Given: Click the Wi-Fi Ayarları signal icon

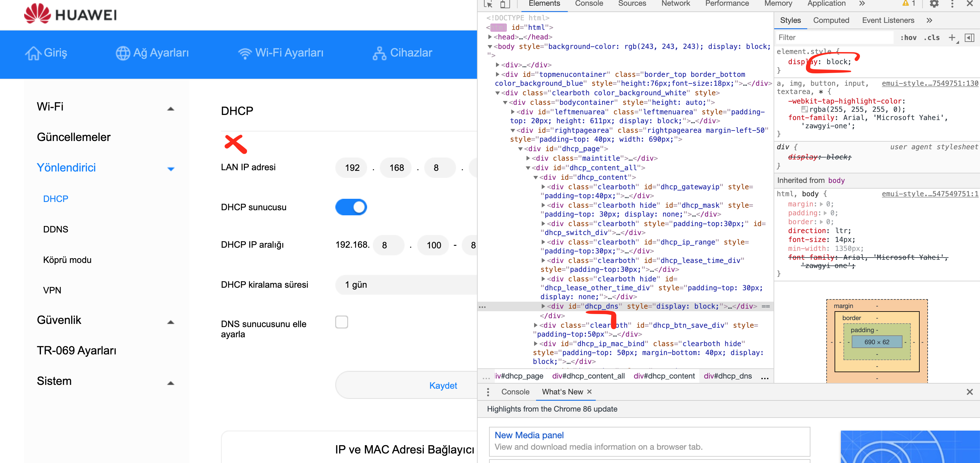Looking at the screenshot, I should 245,53.
